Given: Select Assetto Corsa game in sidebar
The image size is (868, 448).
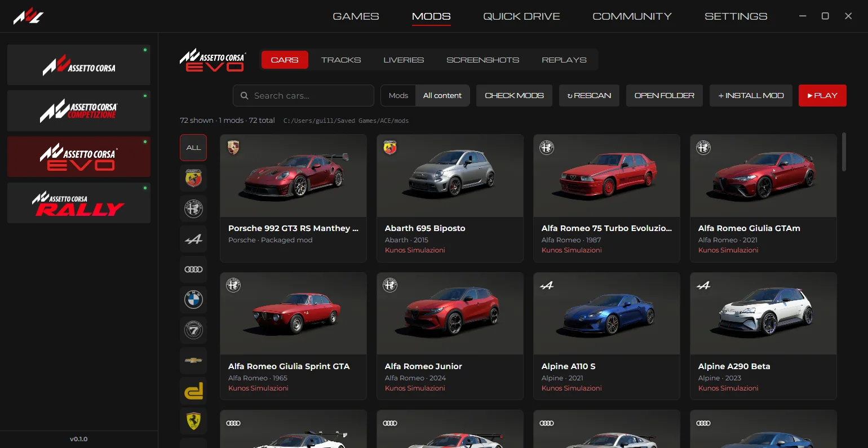Looking at the screenshot, I should pyautogui.click(x=79, y=65).
